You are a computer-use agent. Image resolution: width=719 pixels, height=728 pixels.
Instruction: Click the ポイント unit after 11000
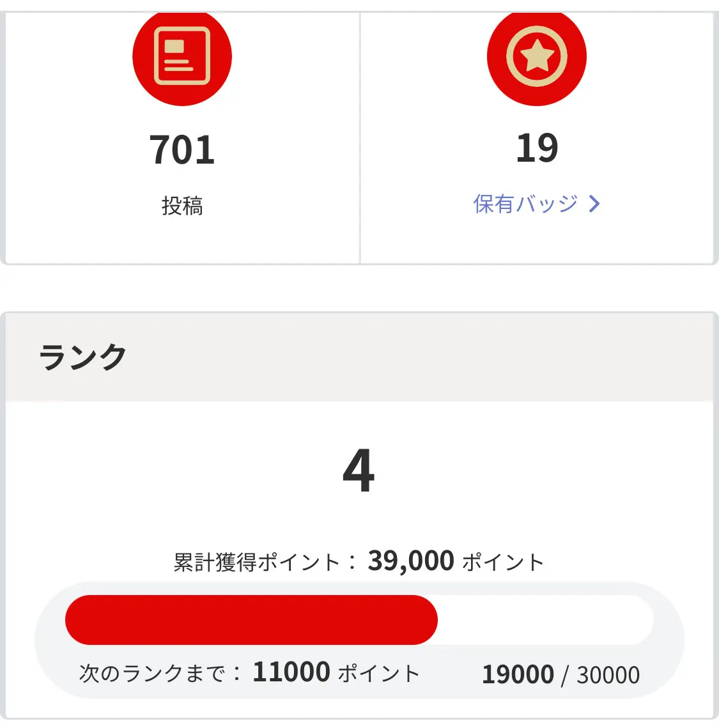(x=378, y=674)
